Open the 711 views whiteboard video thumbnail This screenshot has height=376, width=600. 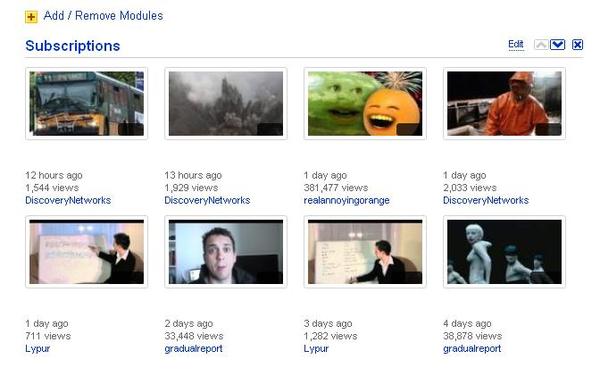tap(86, 252)
